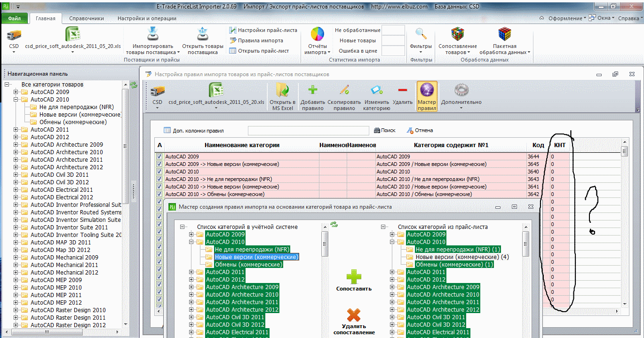
Task: Uncheck AutoCAD 2010 -> Обмены row checkbox
Action: 159,194
